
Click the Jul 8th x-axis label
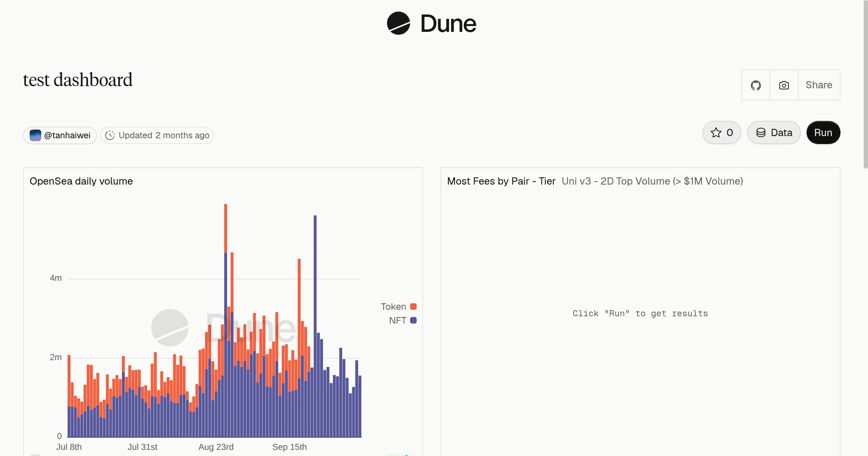[x=69, y=447]
